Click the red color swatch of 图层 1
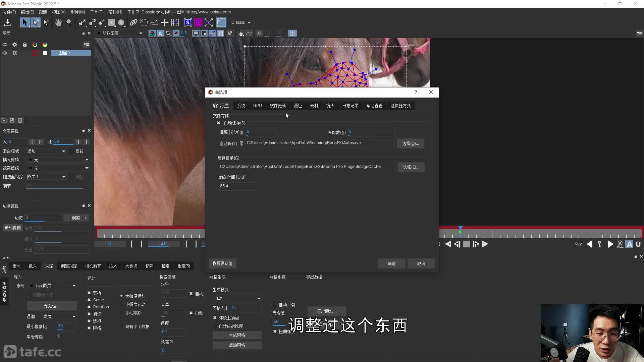The width and height of the screenshot is (644, 362). [x=35, y=53]
